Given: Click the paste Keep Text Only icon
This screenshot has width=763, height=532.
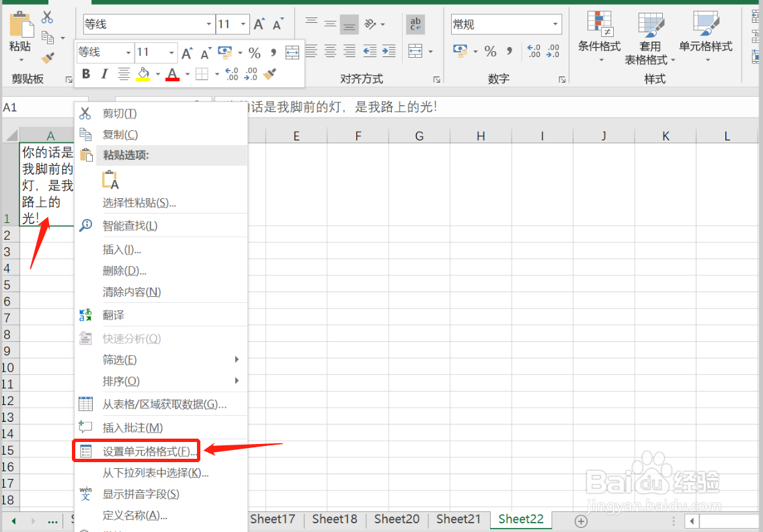Looking at the screenshot, I should tap(110, 179).
